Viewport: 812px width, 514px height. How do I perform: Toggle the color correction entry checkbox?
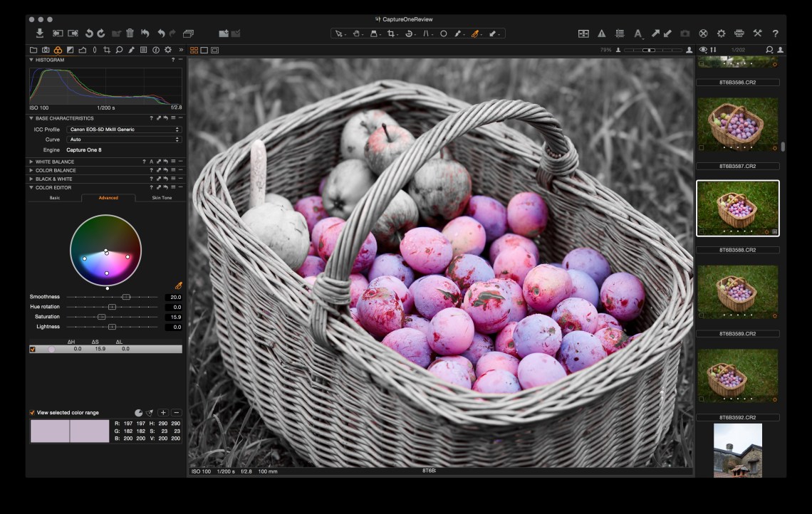[32, 350]
